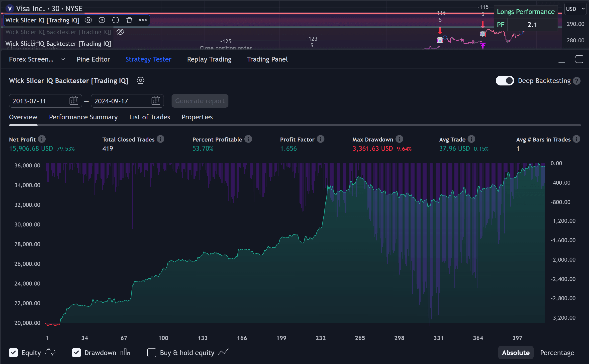Click the Longs Performance table header
Screen dimensions: 589x364
point(526,12)
